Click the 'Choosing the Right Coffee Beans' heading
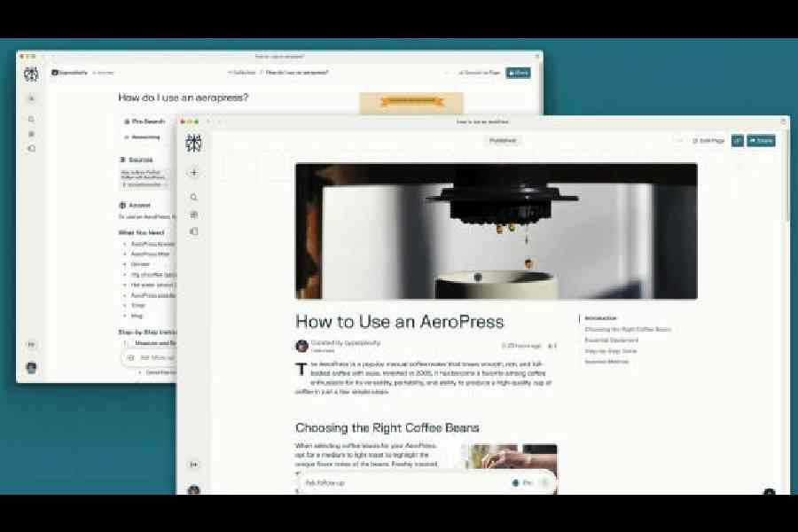The image size is (798, 532). point(387,427)
